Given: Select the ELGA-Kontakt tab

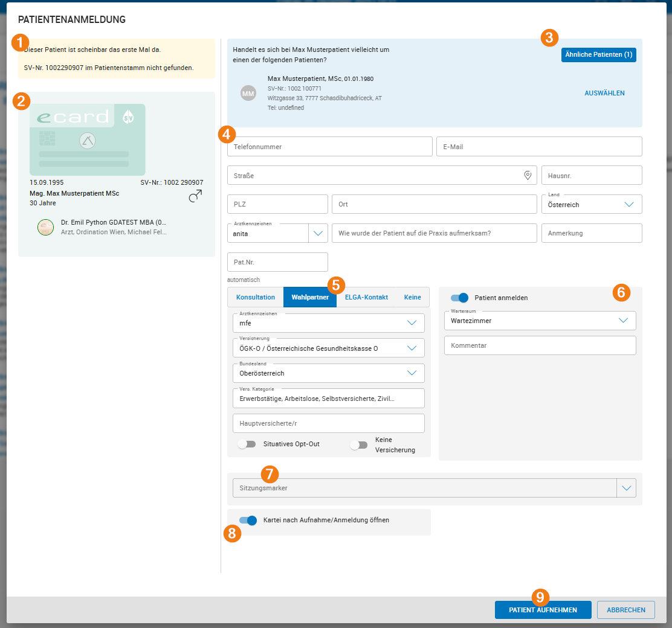Looking at the screenshot, I should [366, 297].
